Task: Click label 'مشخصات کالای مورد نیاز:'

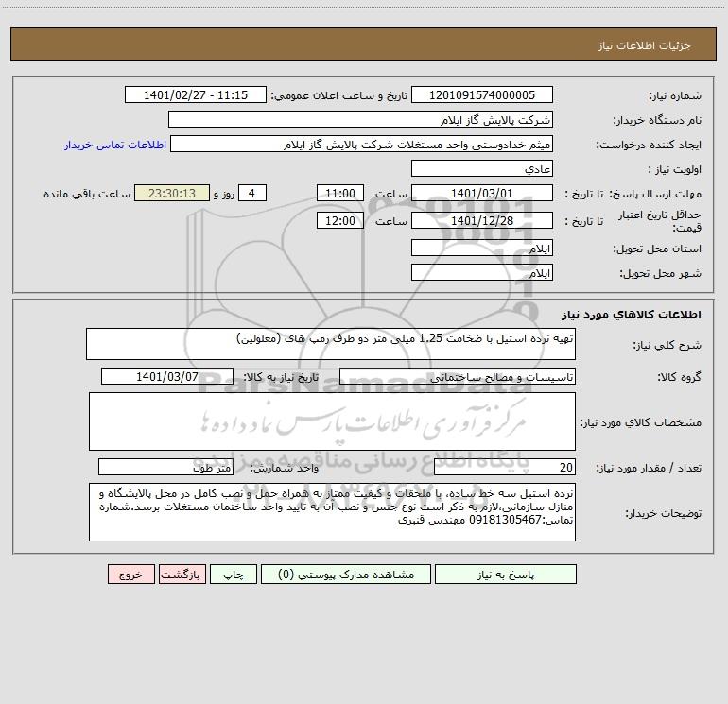Action: click(641, 422)
